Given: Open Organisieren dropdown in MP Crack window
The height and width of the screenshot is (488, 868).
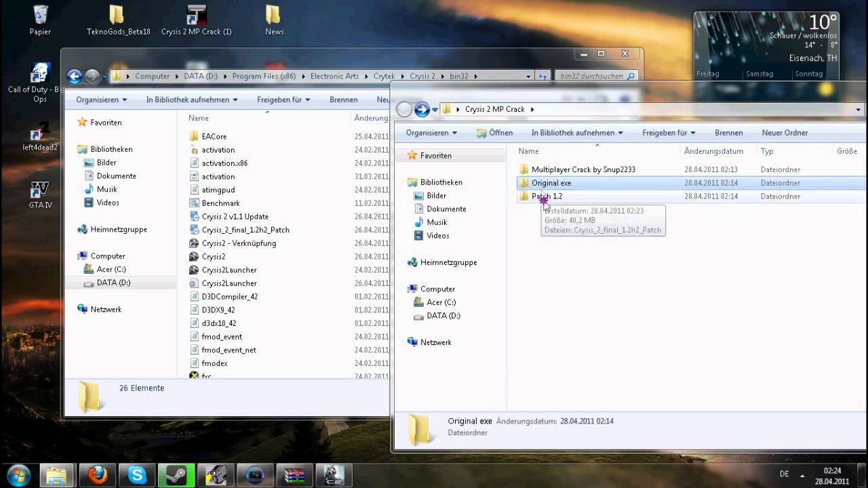Looking at the screenshot, I should [x=431, y=133].
